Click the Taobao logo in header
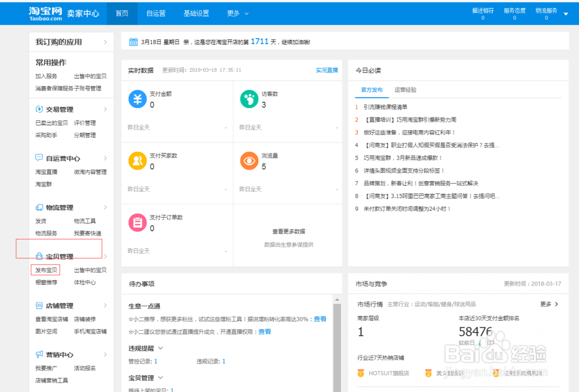 [x=45, y=14]
